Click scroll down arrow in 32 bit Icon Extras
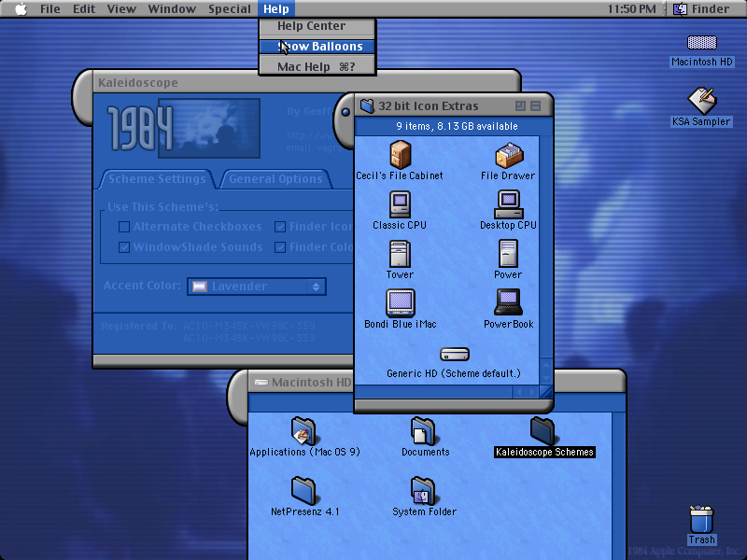 tap(546, 378)
